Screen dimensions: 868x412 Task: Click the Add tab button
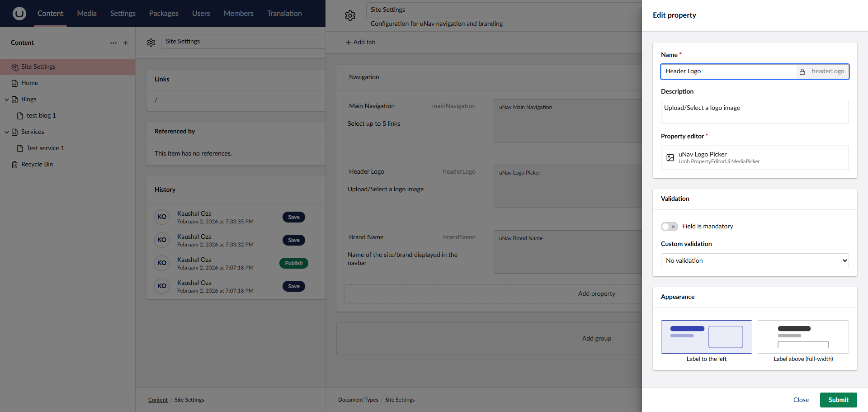[x=360, y=43]
